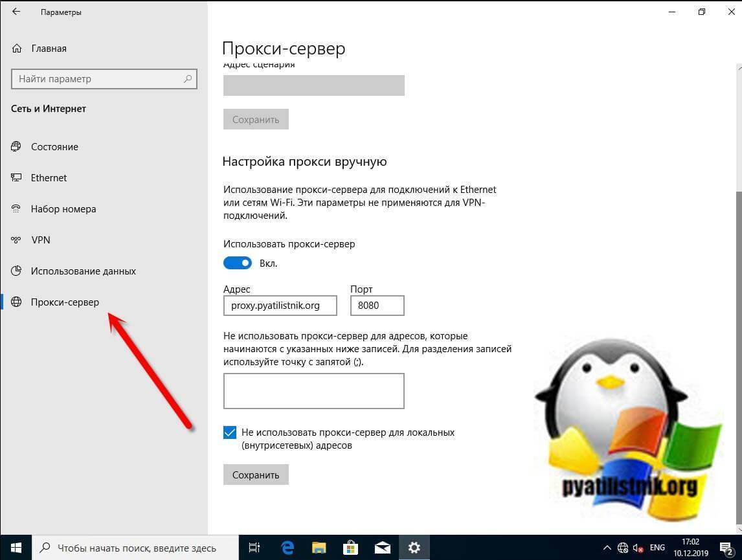This screenshot has height=560, width=742.
Task: Click the Адрес field proxy.pyatilistnik.org
Action: 280,306
